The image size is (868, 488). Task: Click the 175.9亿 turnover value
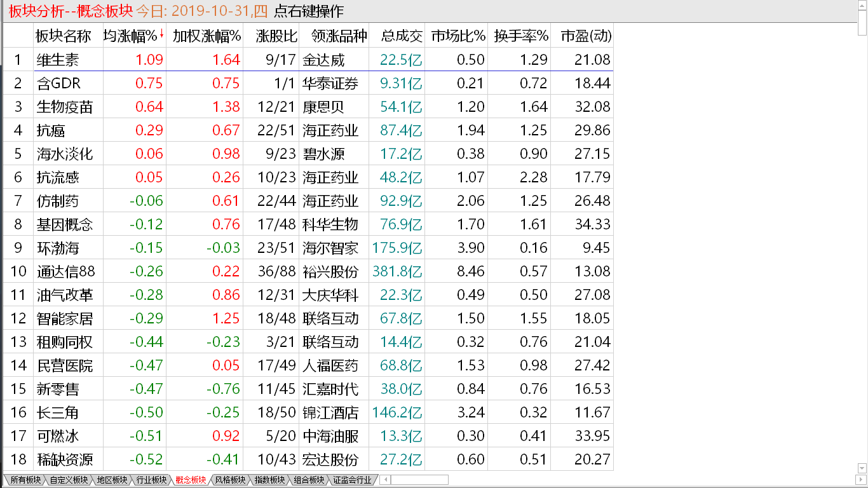point(397,248)
